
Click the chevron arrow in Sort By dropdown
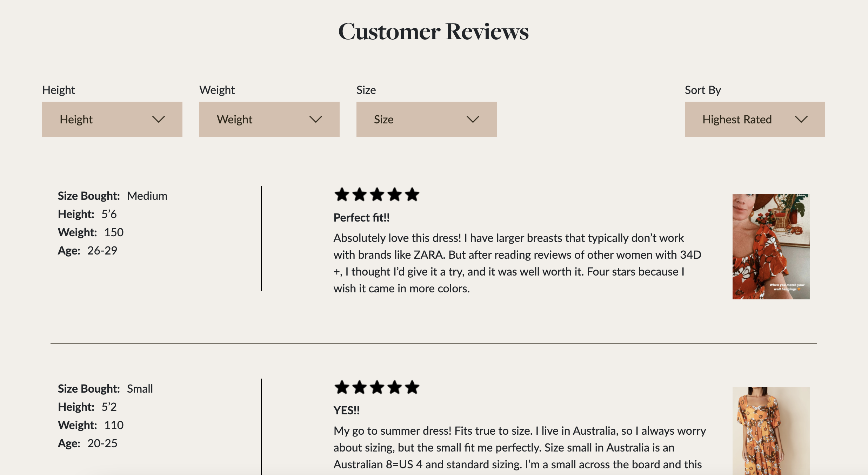pyautogui.click(x=801, y=120)
